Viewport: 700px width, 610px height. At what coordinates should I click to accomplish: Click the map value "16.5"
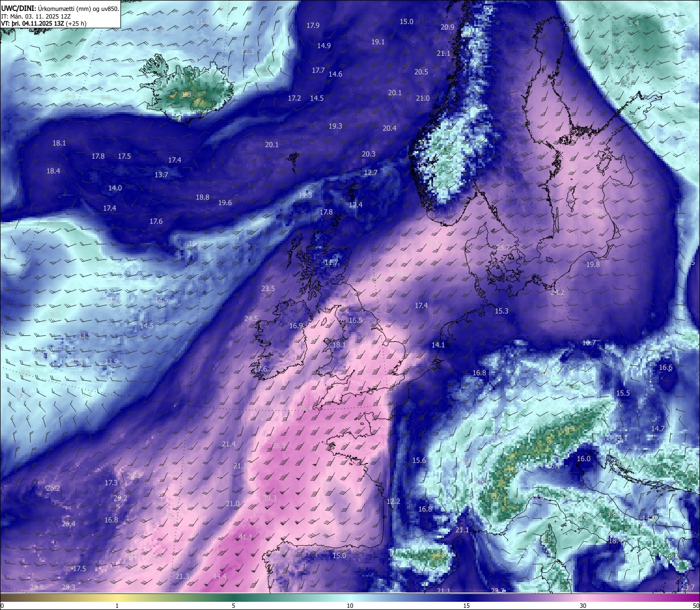355,321
